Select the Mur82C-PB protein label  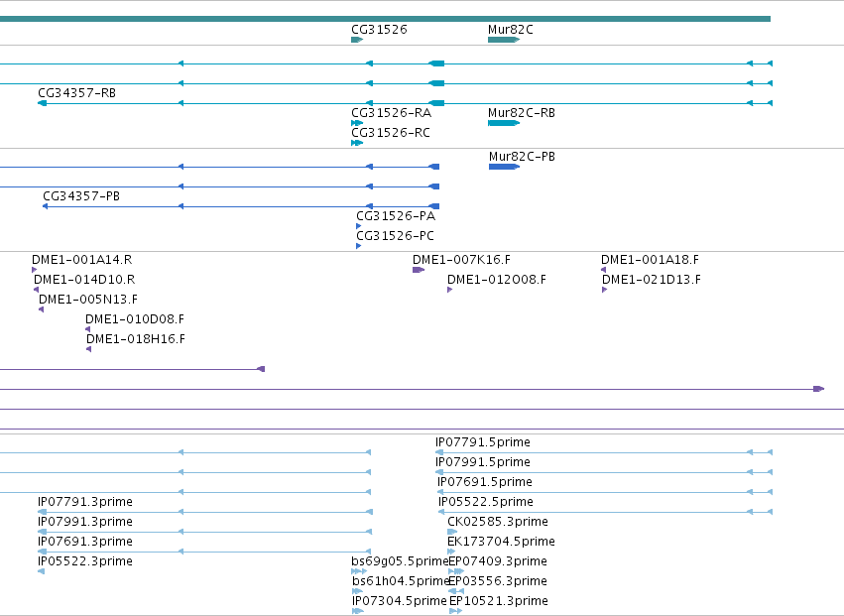click(x=522, y=157)
